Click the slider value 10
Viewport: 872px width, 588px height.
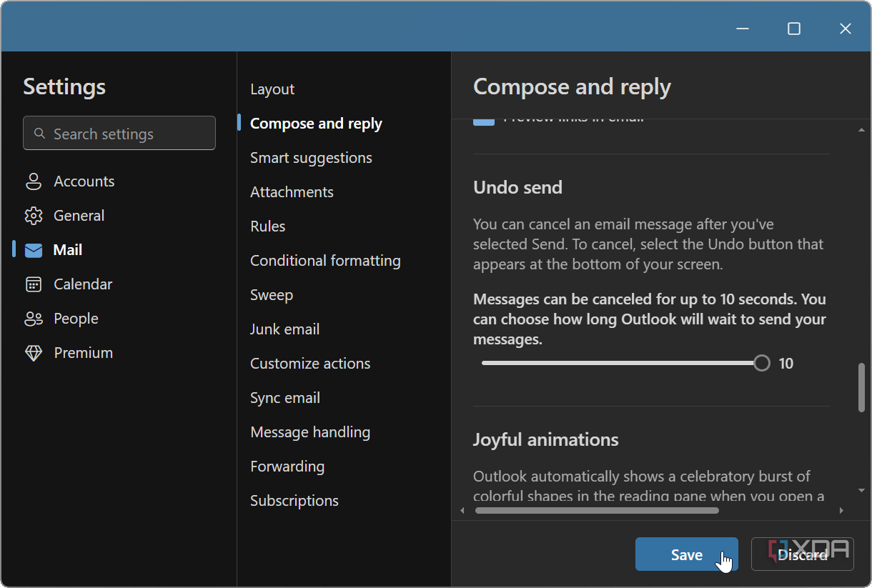click(x=786, y=364)
